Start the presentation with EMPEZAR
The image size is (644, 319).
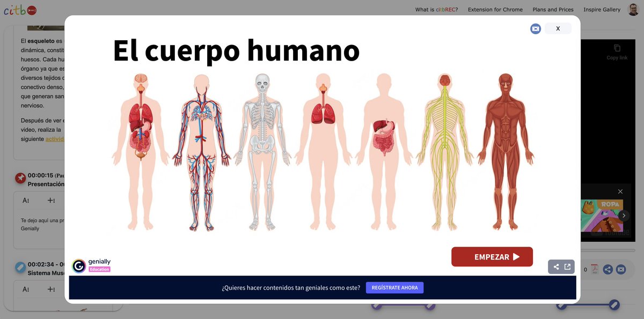point(492,257)
